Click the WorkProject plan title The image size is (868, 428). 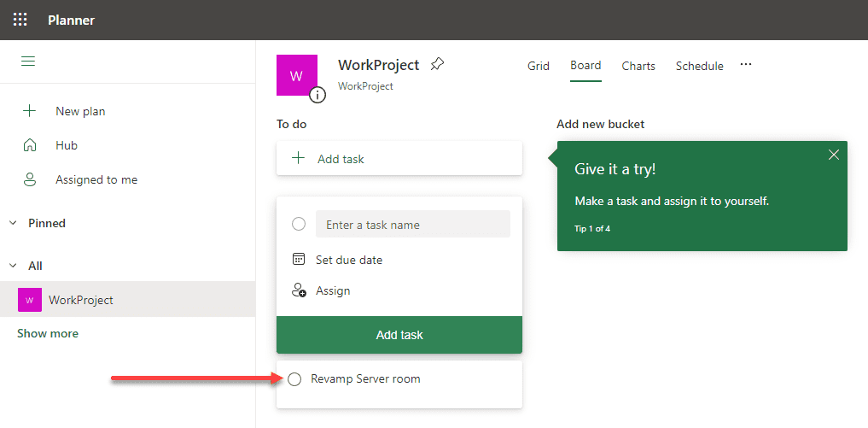pos(379,65)
